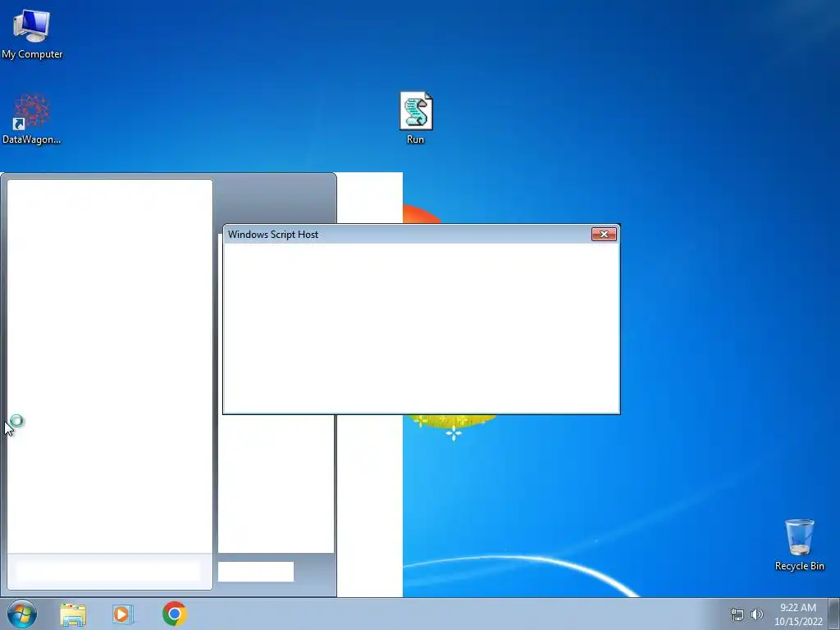
Task: Click the Start menu search box
Action: [109, 571]
